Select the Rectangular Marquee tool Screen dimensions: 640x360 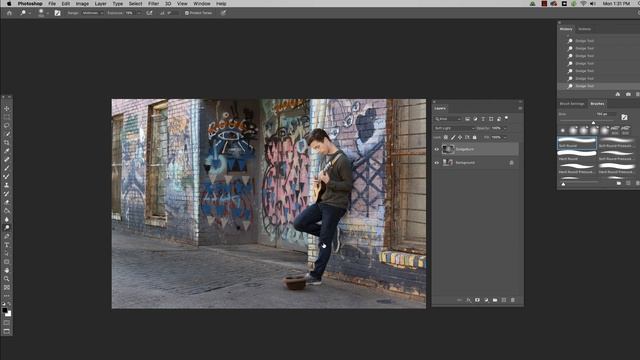(7, 117)
